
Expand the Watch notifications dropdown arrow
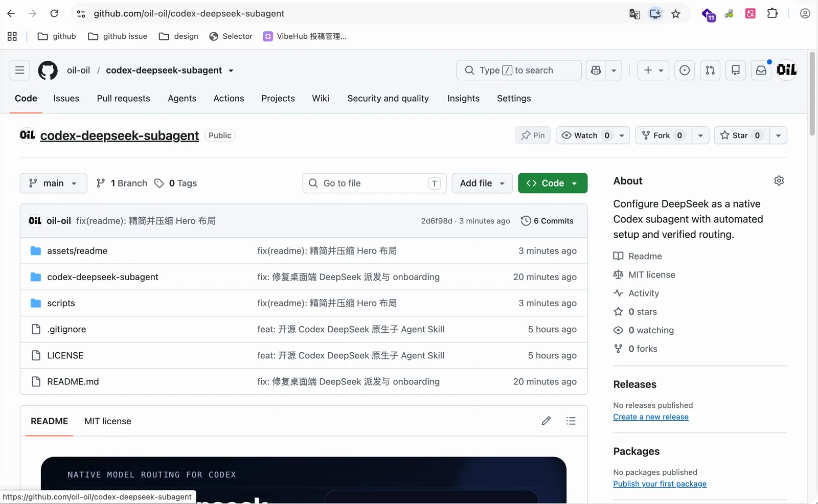(x=622, y=135)
